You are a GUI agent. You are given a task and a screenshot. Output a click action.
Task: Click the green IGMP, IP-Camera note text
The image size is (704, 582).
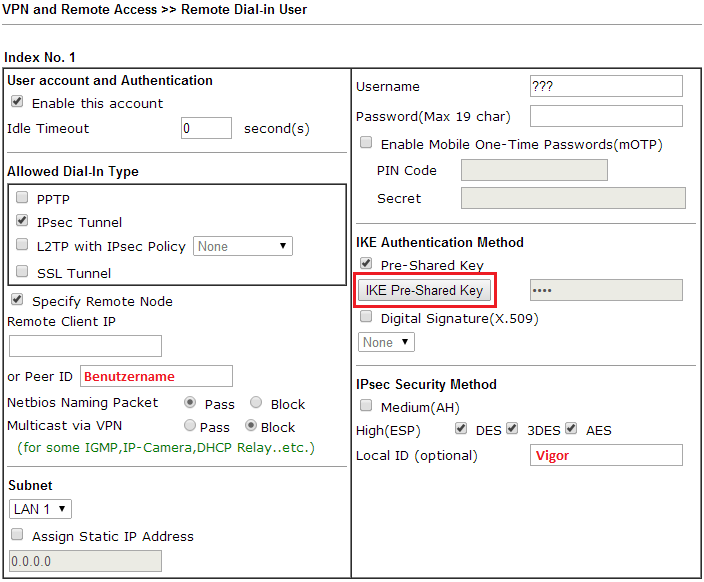pyautogui.click(x=166, y=448)
